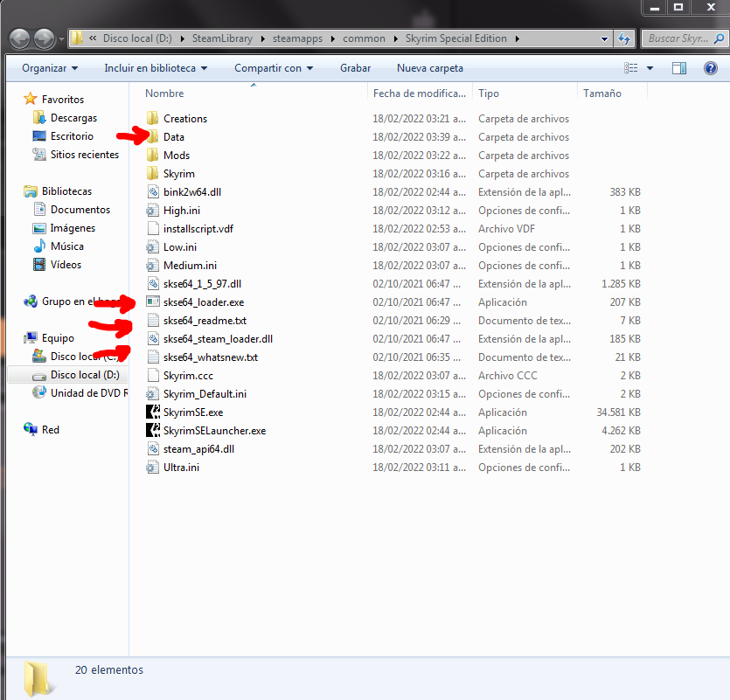Select the SkyrimSELauncher.exe icon
The height and width of the screenshot is (700, 730).
(152, 431)
